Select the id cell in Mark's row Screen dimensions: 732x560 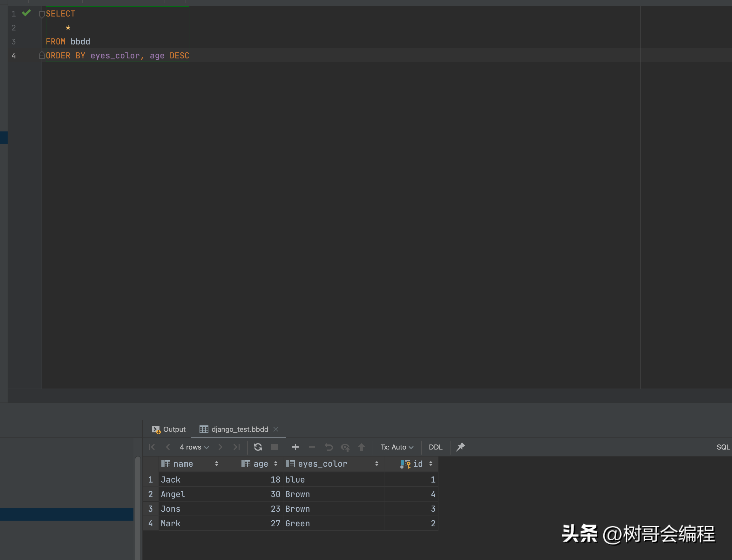(411, 524)
